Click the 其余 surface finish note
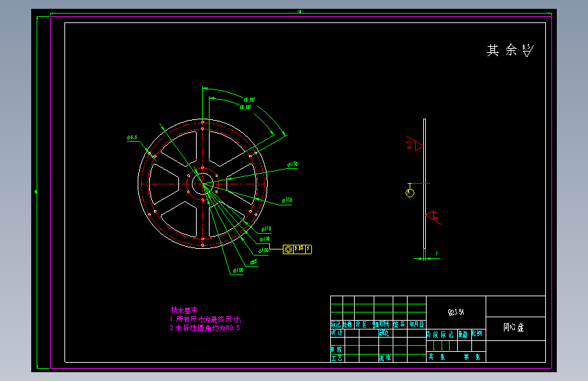 502,50
